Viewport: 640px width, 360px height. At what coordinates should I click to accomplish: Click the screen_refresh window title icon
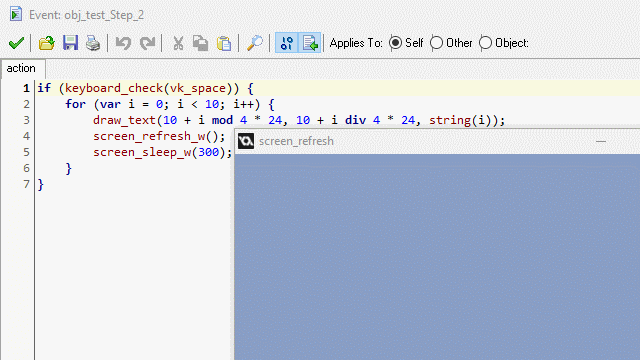tap(246, 141)
